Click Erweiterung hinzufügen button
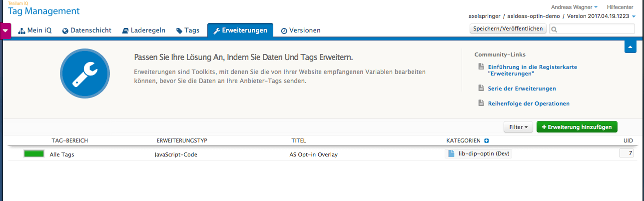 (577, 127)
